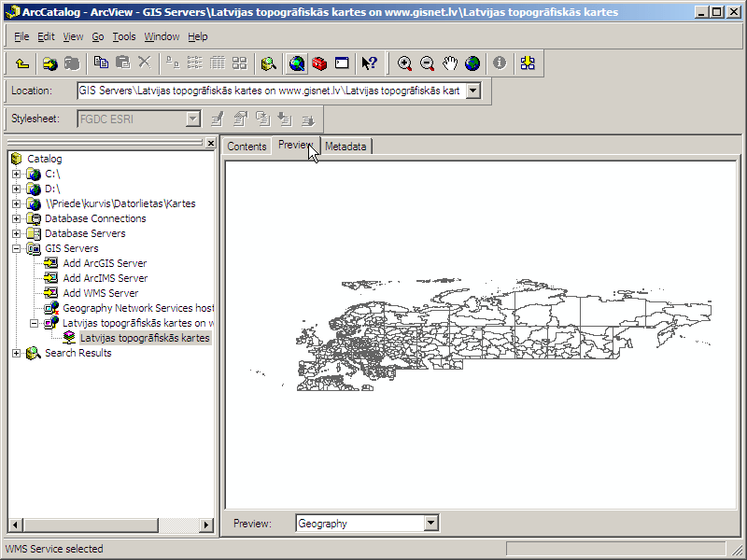Open the Go menu
The image size is (747, 560).
coord(98,36)
